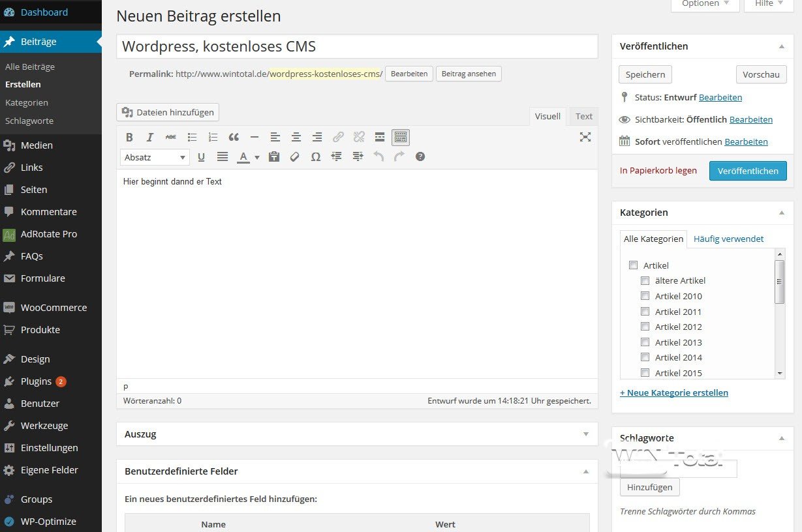802x532 pixels.
Task: Click the scroll down arrow in categories list
Action: tap(780, 373)
